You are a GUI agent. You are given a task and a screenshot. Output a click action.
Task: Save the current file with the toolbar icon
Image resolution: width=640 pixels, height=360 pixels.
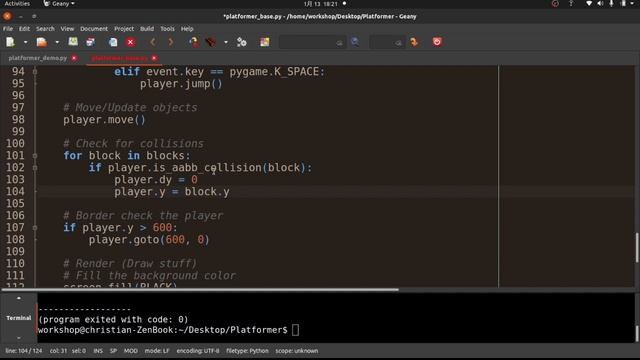pyautogui.click(x=73, y=42)
